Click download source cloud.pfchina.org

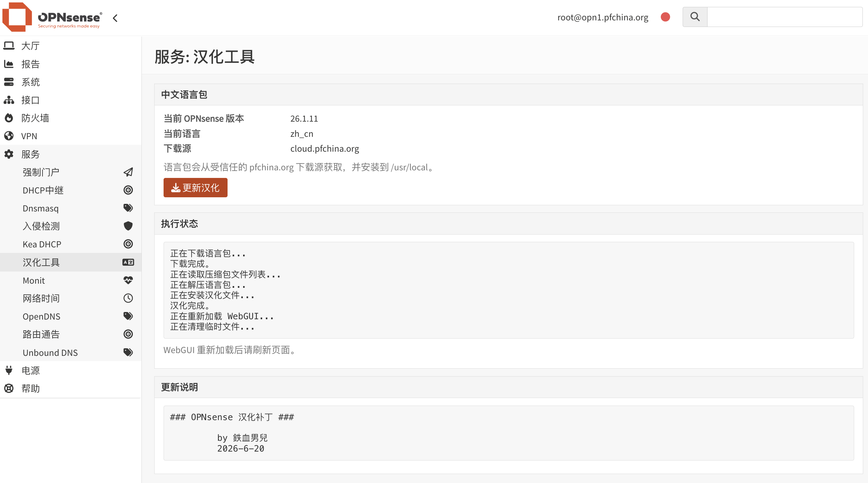pos(325,149)
